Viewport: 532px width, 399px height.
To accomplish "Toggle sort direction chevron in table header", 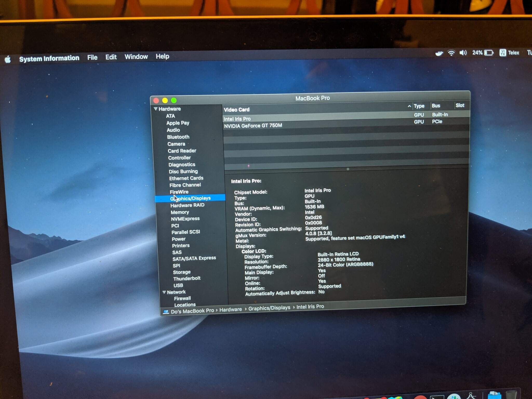I will (409, 106).
